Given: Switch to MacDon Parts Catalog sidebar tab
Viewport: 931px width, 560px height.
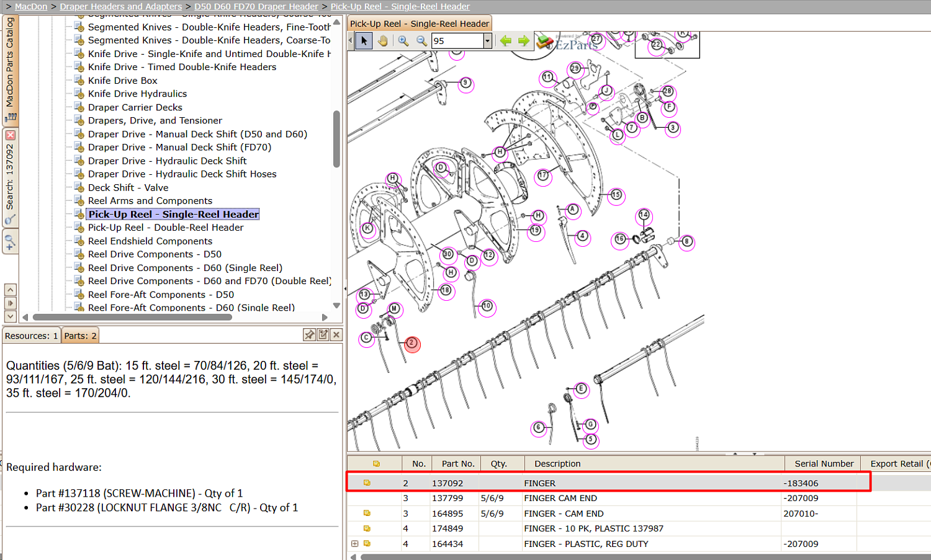Looking at the screenshot, I should [x=10, y=69].
